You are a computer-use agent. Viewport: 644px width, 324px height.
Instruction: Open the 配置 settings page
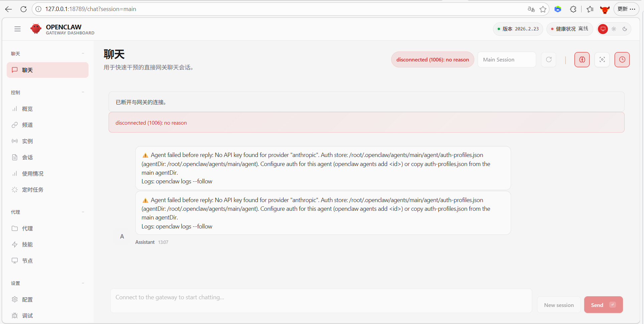[27, 300]
